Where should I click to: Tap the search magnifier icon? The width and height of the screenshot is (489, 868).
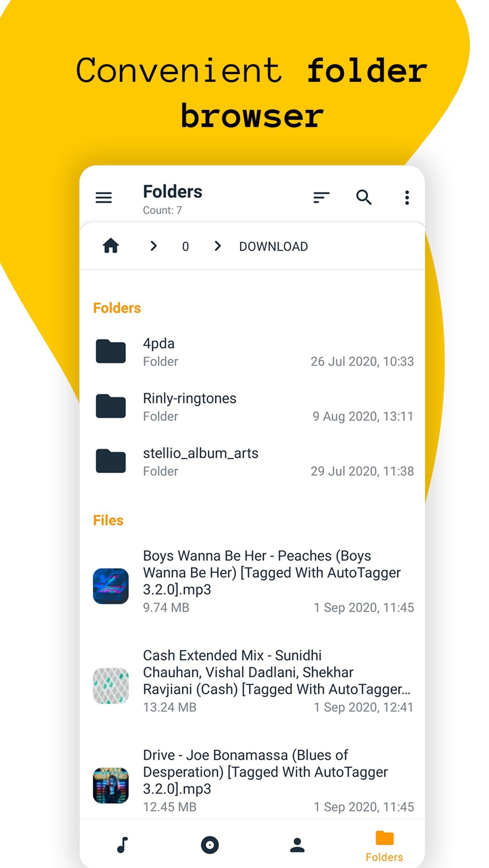(364, 197)
